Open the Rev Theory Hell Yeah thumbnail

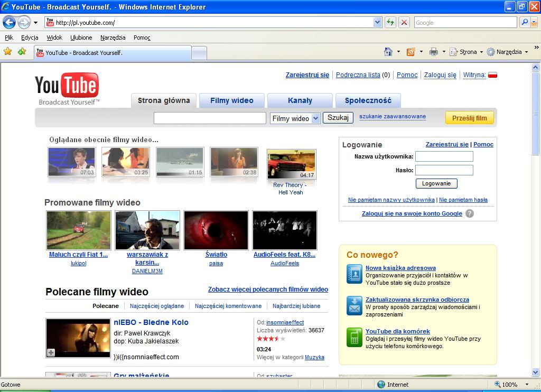coord(292,165)
